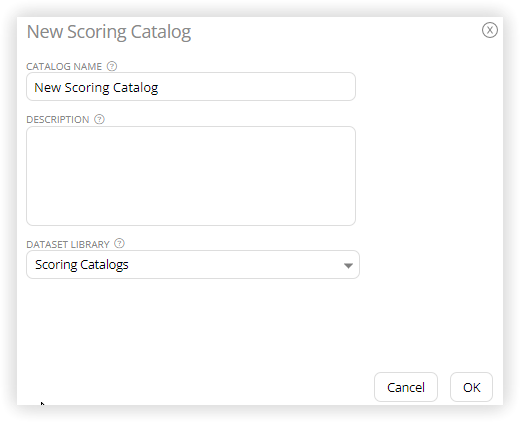
Task: Click the 'New Scoring Catalog' dialog title
Action: pyautogui.click(x=109, y=32)
